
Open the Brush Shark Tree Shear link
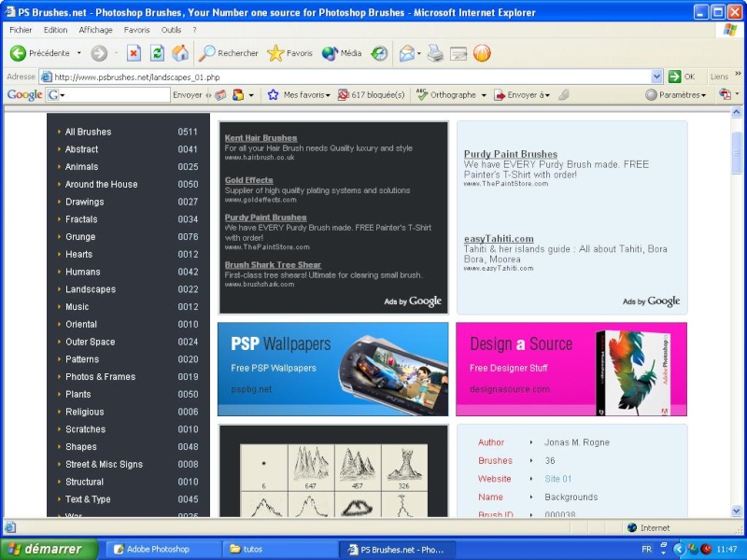pos(273,265)
